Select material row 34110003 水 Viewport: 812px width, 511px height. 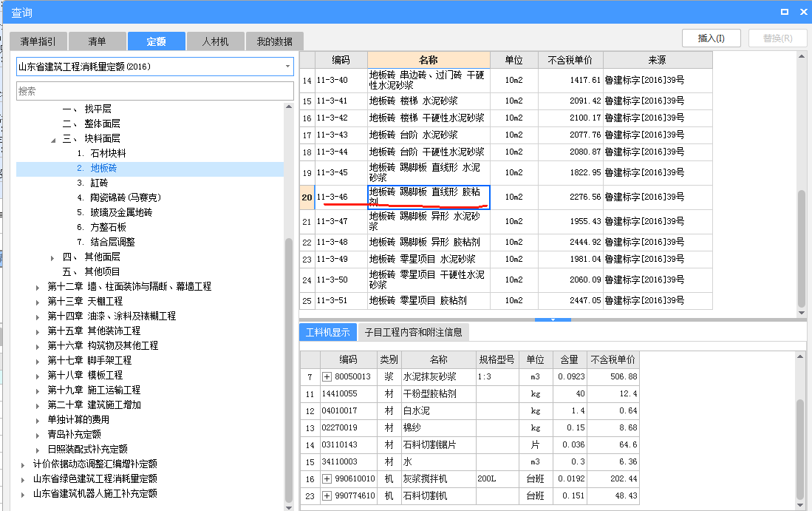pos(469,461)
